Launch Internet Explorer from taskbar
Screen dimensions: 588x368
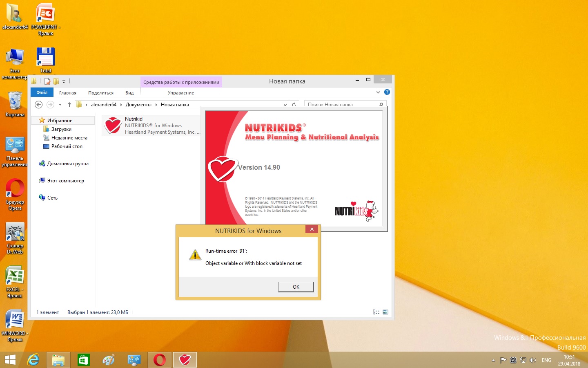pyautogui.click(x=33, y=360)
